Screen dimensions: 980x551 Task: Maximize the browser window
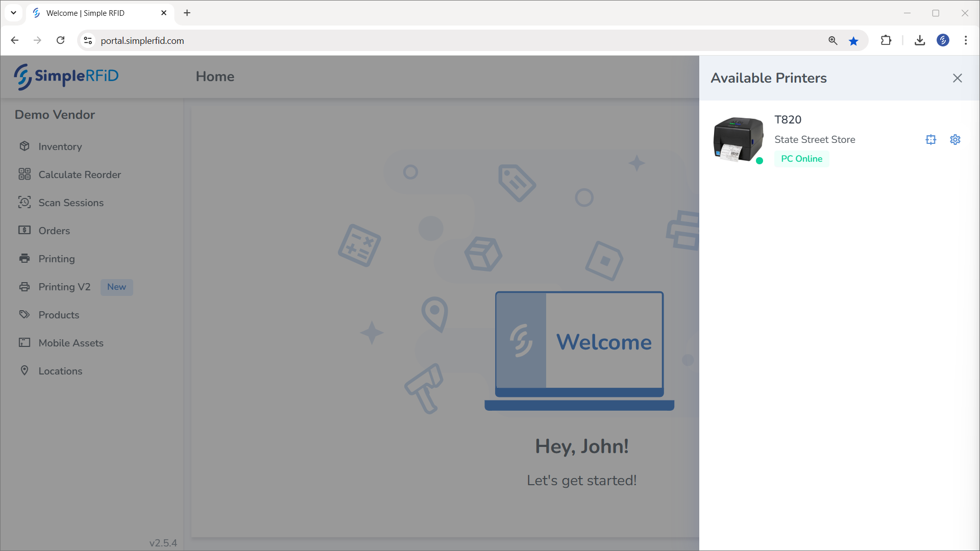[x=936, y=13]
